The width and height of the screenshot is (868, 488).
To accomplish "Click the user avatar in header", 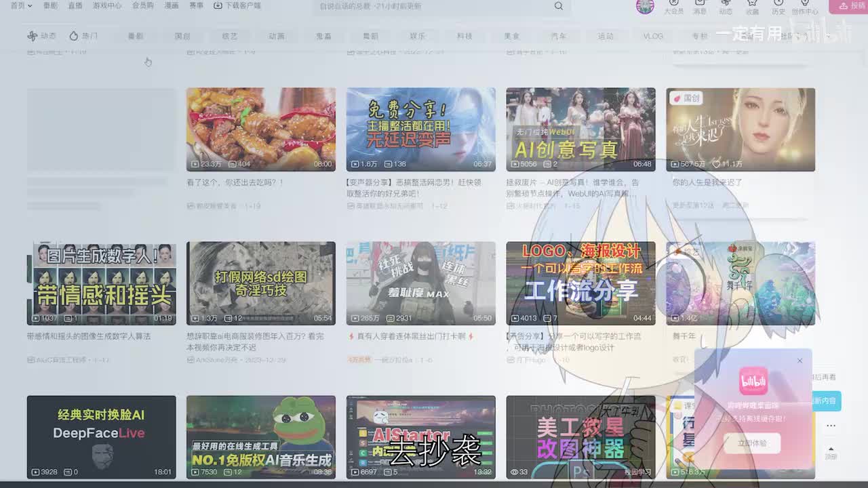I will click(x=645, y=6).
